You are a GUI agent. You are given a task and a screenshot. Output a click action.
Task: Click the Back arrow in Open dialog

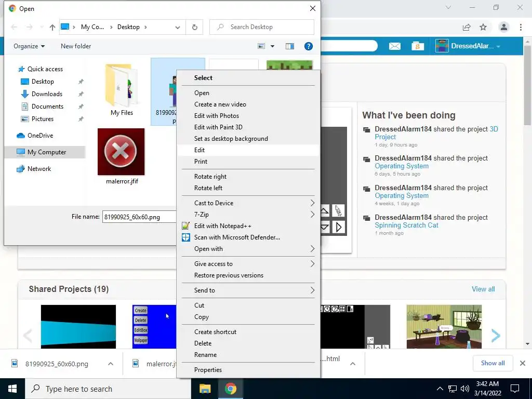(14, 27)
